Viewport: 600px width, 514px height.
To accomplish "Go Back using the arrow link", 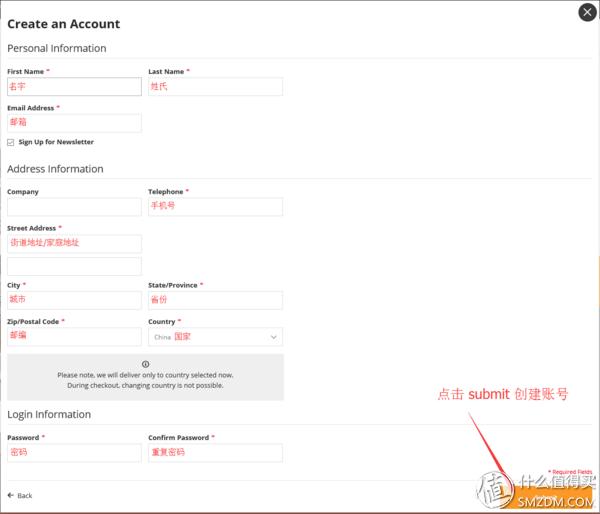I will (x=20, y=496).
